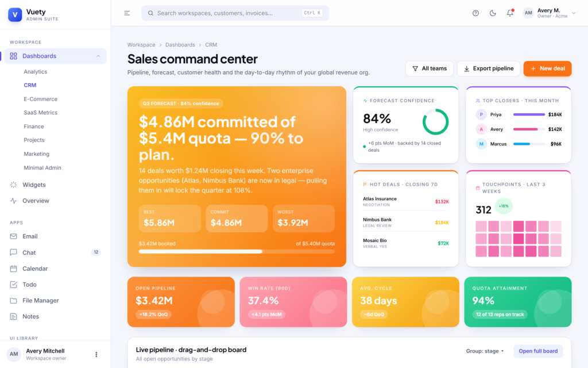Open SaaS Metrics dashboard
Screen dimensions: 588x368
click(x=41, y=113)
